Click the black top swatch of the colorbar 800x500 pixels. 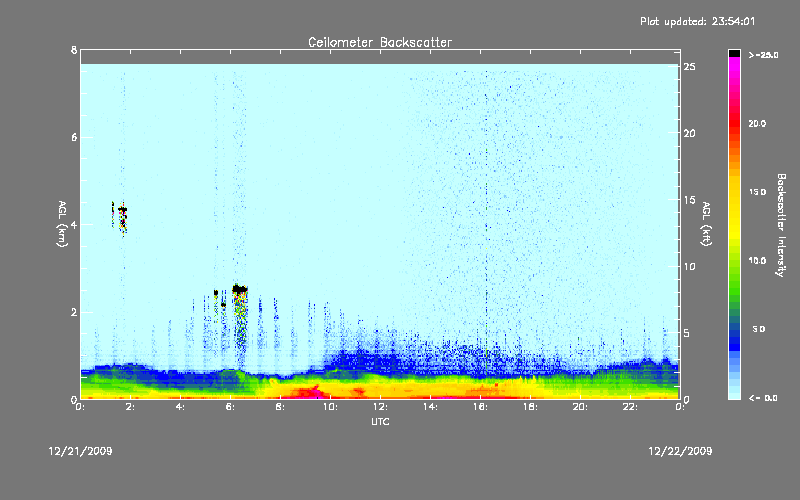(734, 53)
